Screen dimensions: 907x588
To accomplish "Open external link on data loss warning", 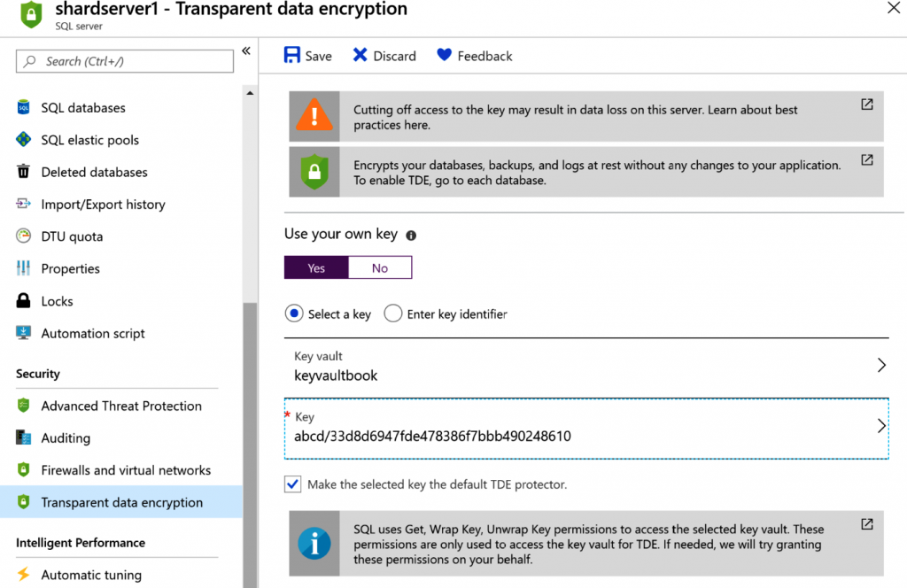I will tap(867, 104).
